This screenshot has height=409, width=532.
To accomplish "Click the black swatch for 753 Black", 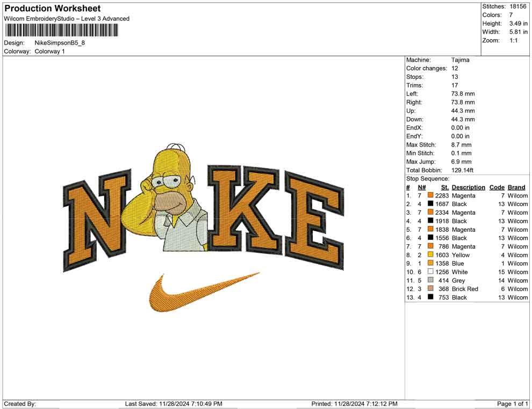I will [430, 297].
